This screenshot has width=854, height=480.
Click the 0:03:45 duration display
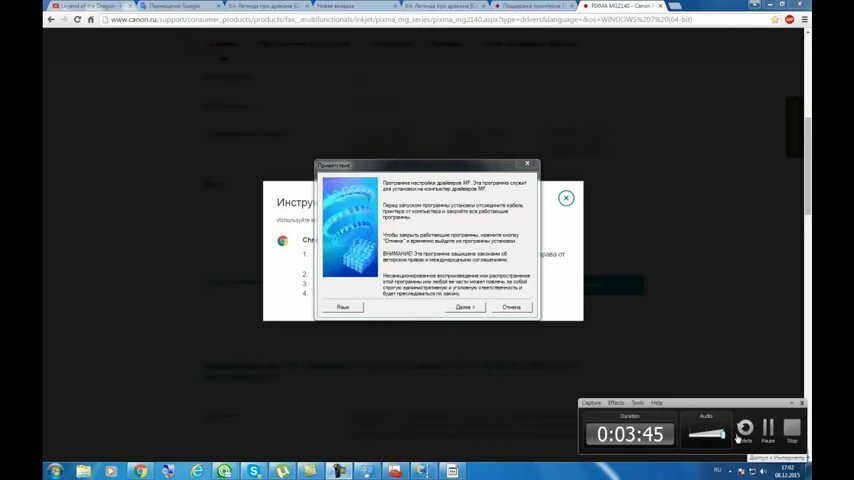point(630,434)
